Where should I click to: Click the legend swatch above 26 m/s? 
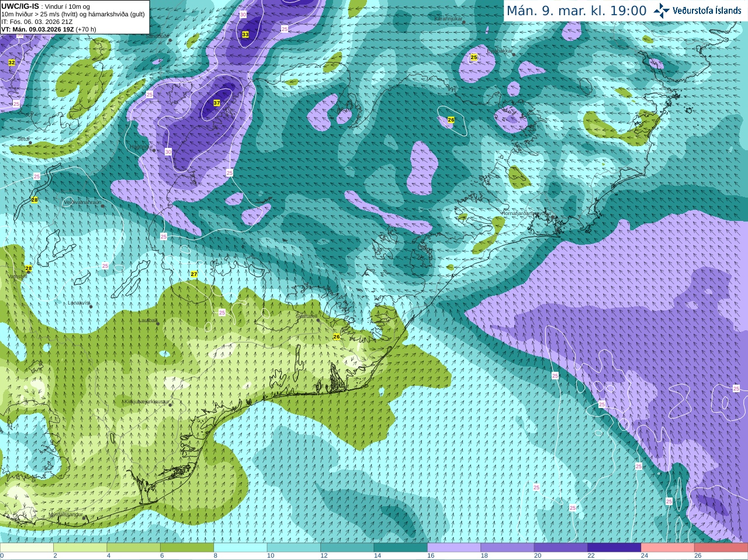click(721, 548)
